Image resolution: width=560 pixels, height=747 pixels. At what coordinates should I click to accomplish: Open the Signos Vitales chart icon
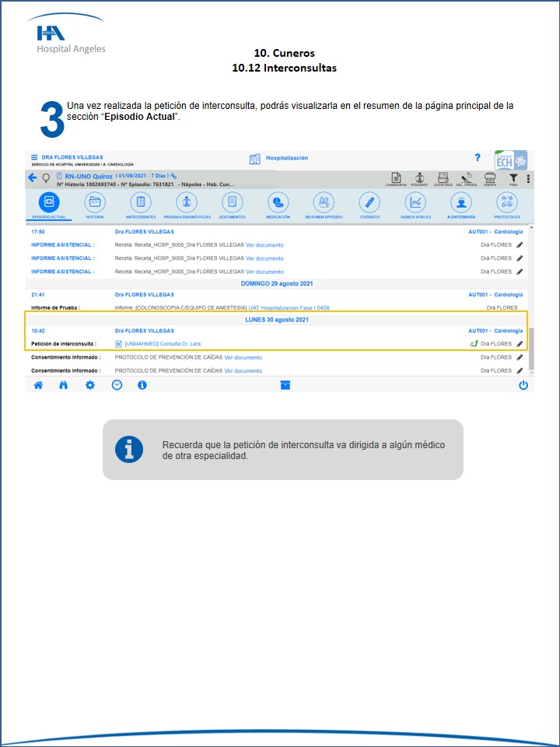415,202
